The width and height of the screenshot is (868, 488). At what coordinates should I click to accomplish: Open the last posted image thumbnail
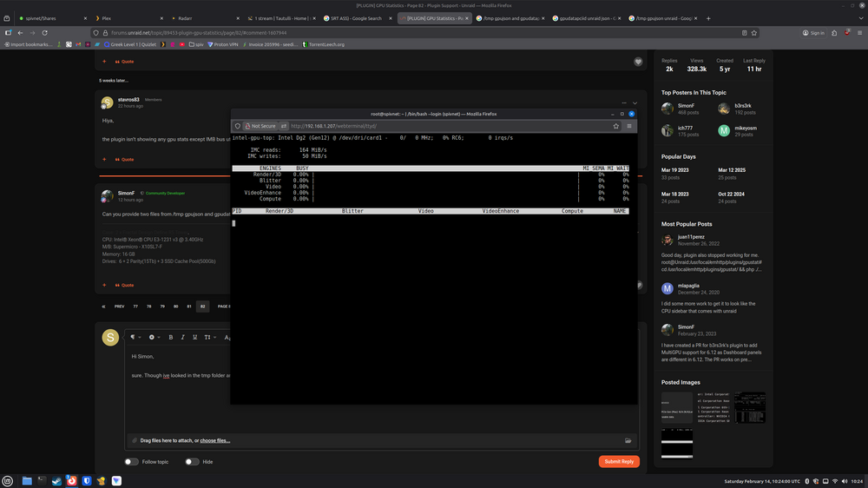pos(677,443)
